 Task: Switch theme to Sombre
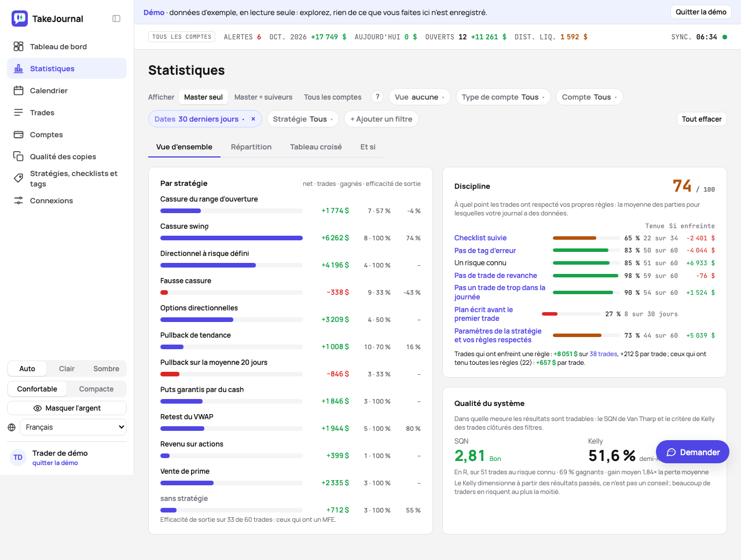pos(107,369)
